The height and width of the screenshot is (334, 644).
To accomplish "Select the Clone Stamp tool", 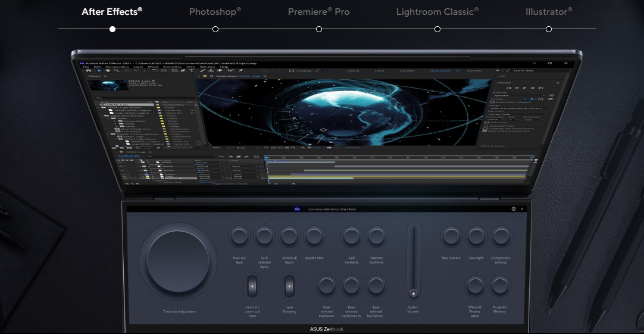I will pyautogui.click(x=211, y=71).
